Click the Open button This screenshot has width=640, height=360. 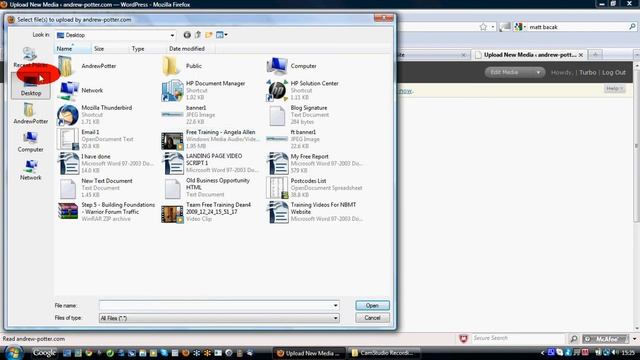(372, 305)
